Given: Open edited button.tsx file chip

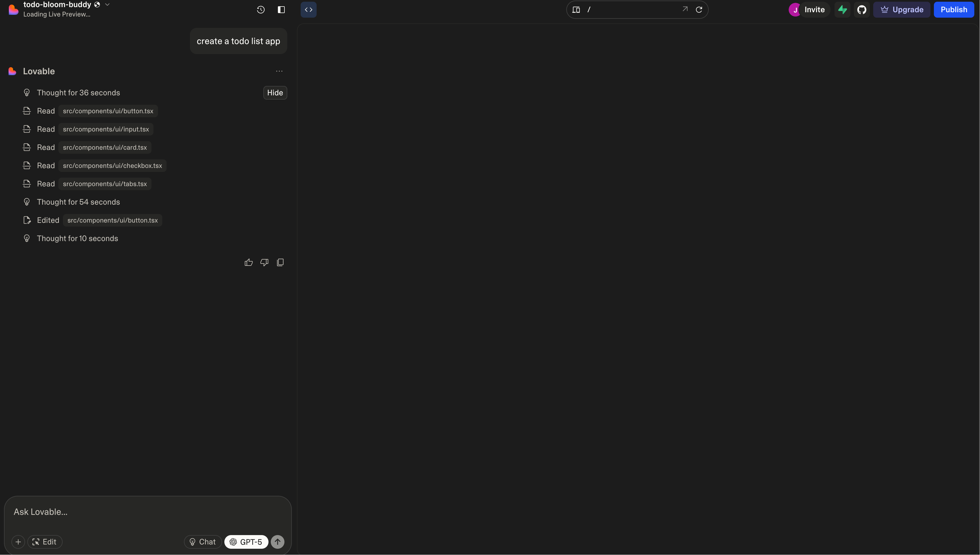Looking at the screenshot, I should (112, 220).
